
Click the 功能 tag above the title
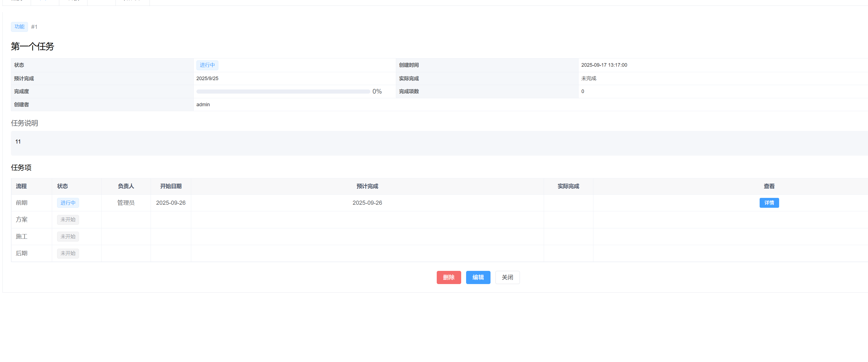(19, 27)
